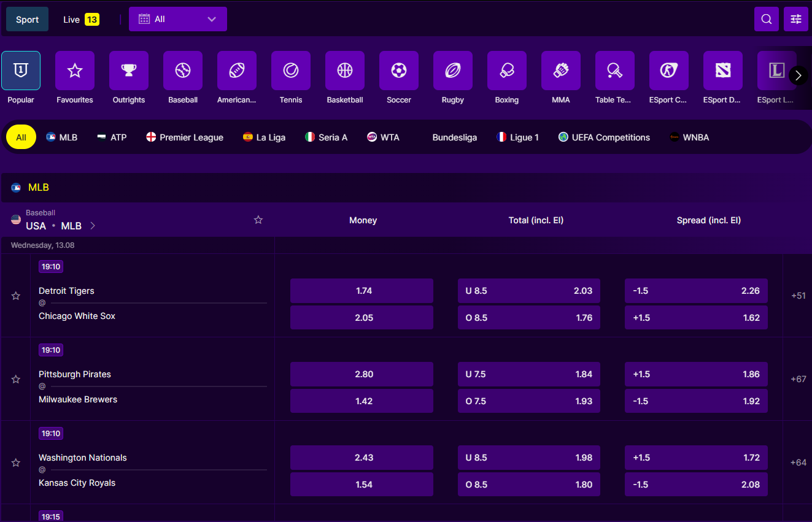The height and width of the screenshot is (522, 812).
Task: Pick O 7.5 at 1.93 total
Action: pyautogui.click(x=529, y=401)
